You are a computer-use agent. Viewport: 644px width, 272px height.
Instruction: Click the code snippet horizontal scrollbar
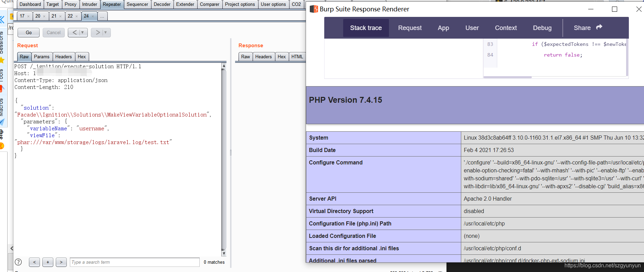508,77
